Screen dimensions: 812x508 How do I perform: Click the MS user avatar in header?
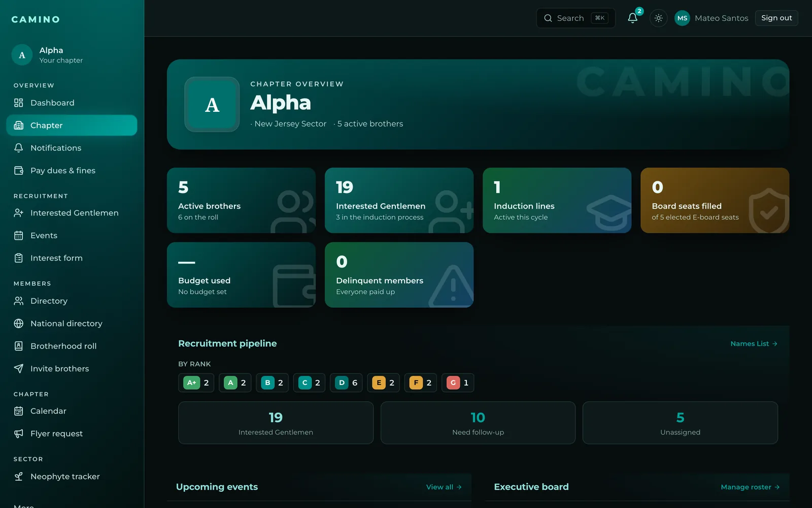pos(682,18)
